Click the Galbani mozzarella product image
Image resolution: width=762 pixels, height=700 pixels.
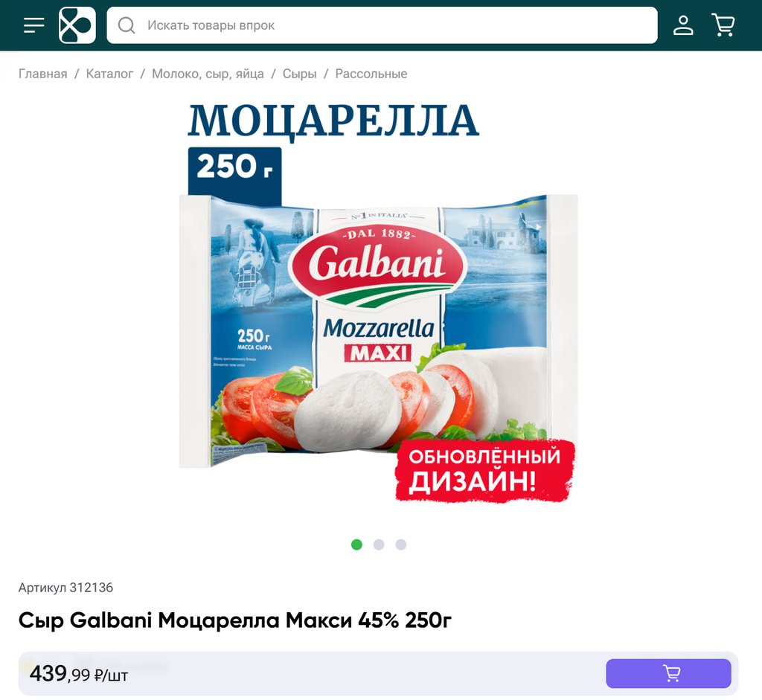(x=378, y=301)
